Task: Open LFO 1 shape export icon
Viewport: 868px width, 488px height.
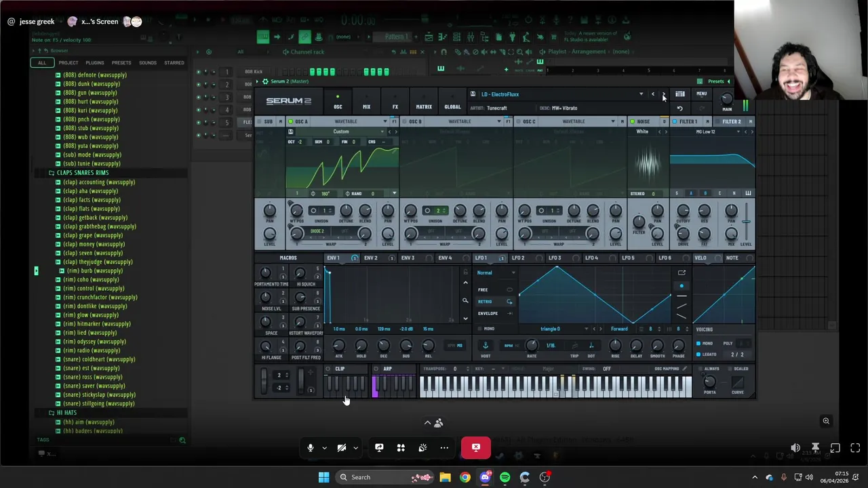Action: (682, 273)
